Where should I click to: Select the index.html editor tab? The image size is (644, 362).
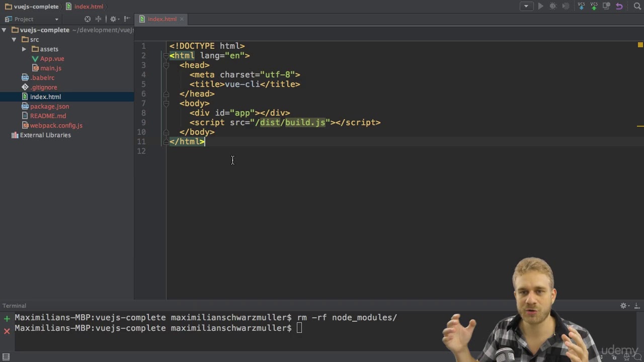(x=162, y=19)
